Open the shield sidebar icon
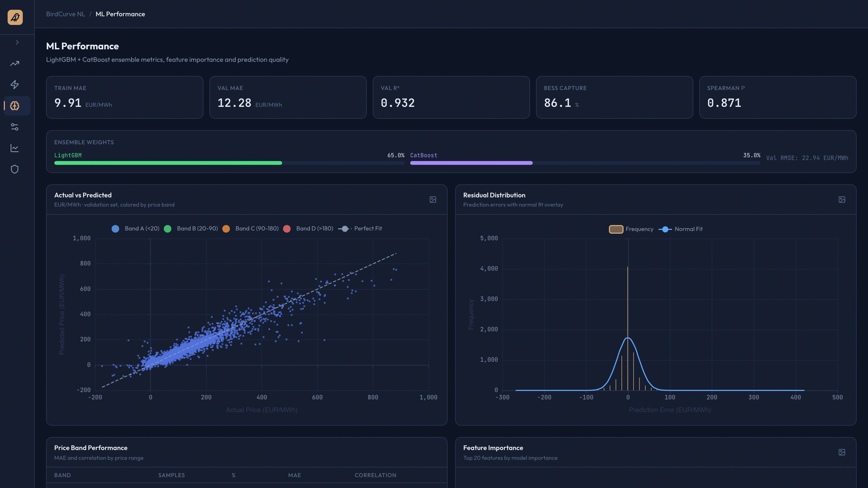The image size is (868, 488). (x=15, y=169)
